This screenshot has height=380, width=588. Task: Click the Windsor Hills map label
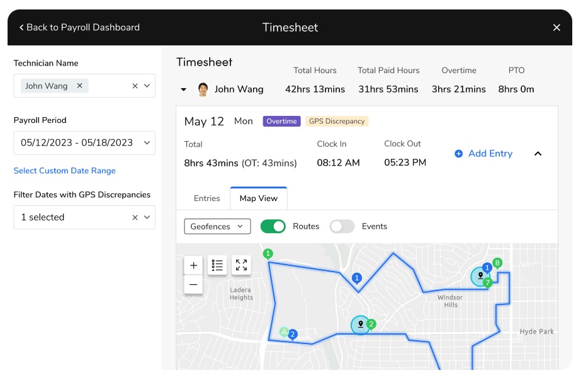[x=450, y=301]
